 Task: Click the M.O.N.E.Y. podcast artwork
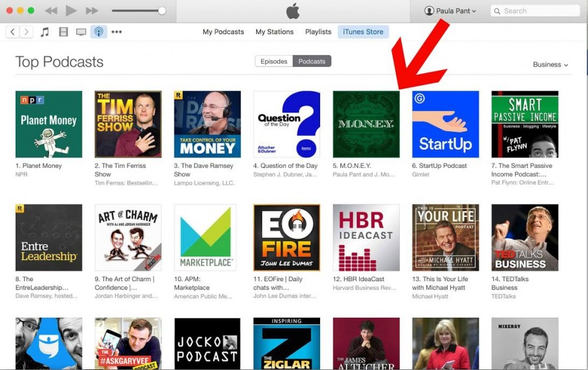(x=366, y=124)
